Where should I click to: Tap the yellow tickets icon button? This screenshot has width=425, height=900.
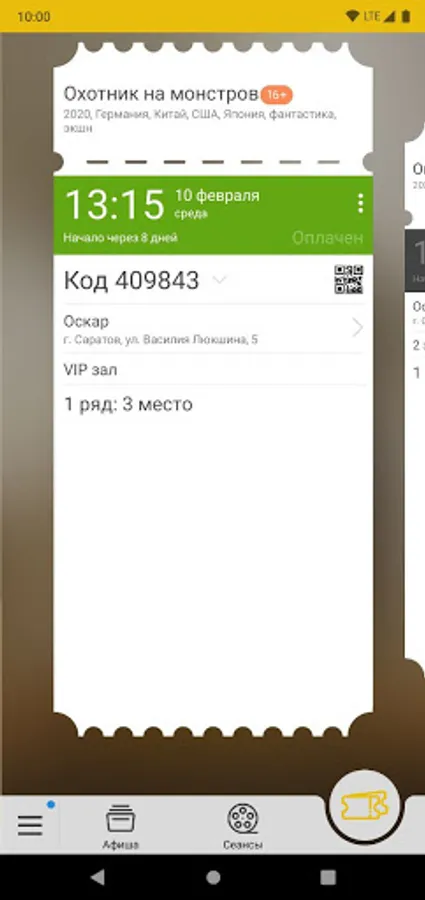(x=365, y=807)
